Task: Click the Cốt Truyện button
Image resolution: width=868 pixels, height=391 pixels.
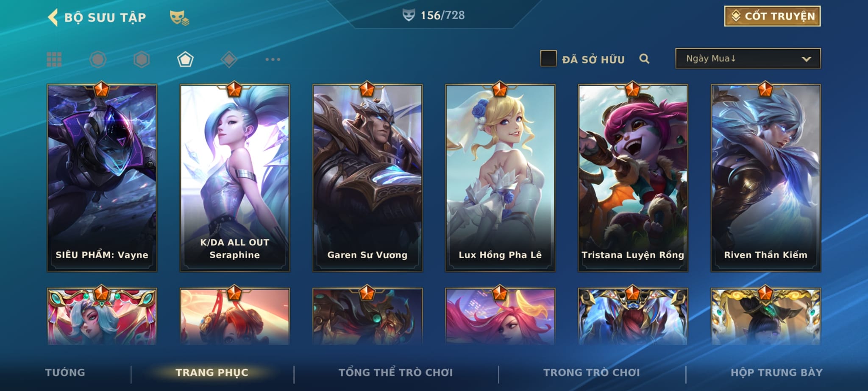Action: 772,16
